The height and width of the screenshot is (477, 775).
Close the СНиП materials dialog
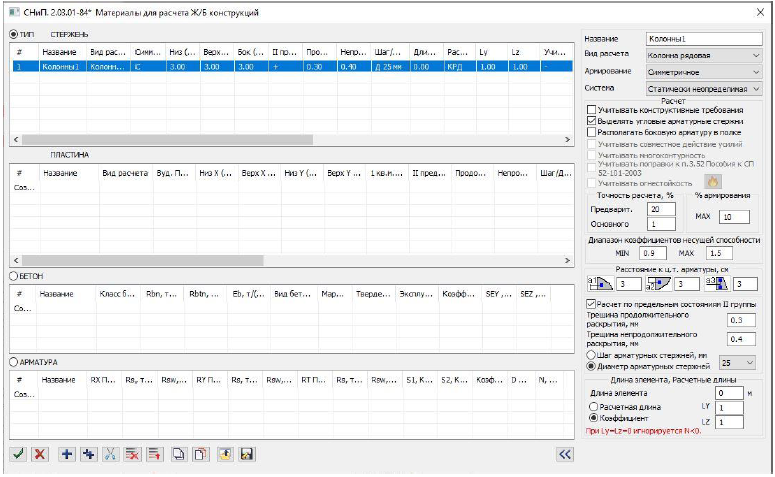(760, 12)
